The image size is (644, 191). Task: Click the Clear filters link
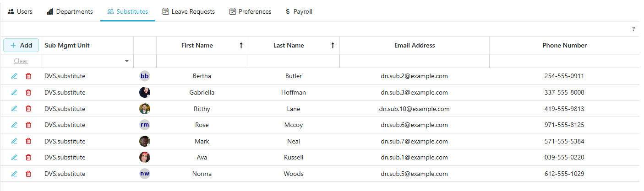[21, 61]
